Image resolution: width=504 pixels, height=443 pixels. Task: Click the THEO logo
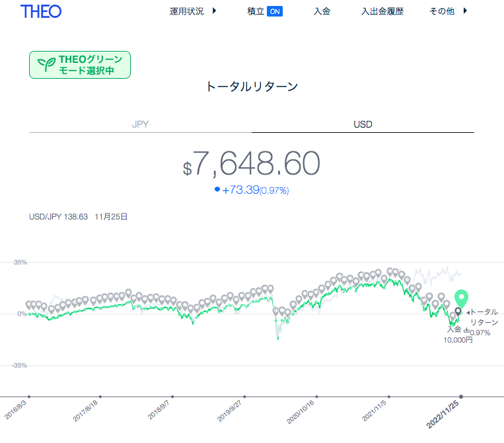coord(41,12)
